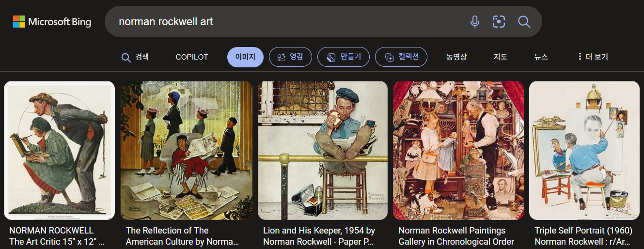644x249 pixels.
Task: Click the 만들기 button
Action: (344, 57)
